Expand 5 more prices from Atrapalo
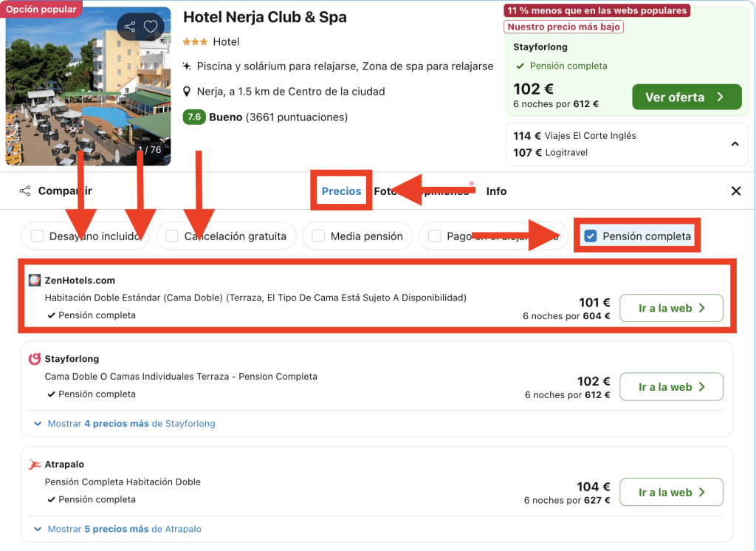 coord(124,530)
